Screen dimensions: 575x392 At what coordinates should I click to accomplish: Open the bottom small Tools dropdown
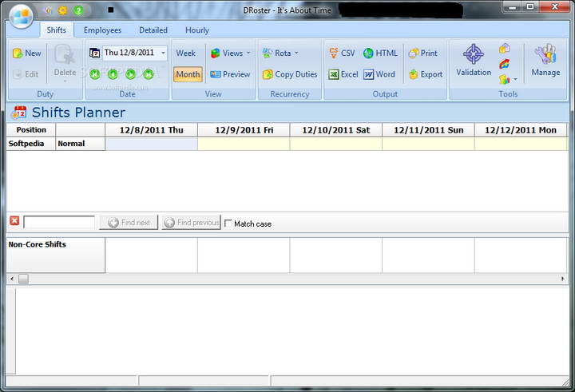coord(508,79)
